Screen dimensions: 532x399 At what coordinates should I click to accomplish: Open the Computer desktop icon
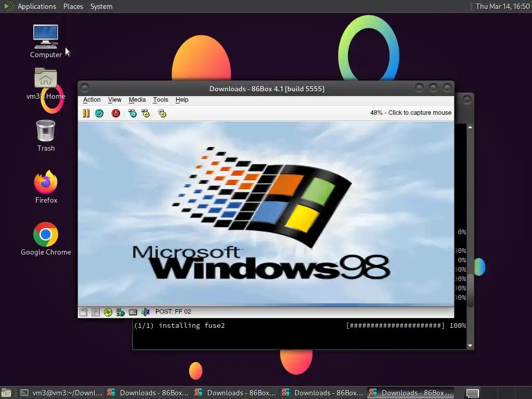[x=46, y=42]
